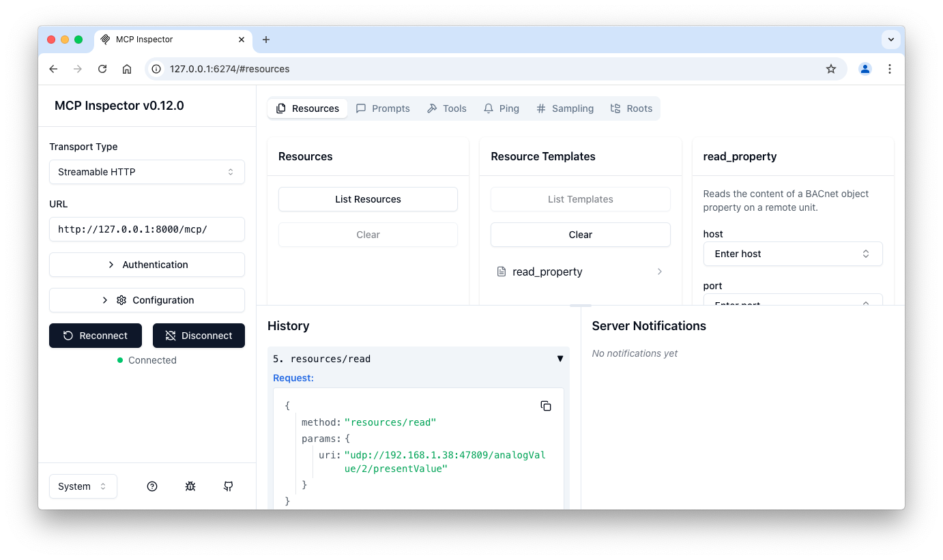Click the file icon beside read_property
The height and width of the screenshot is (560, 943).
(x=502, y=271)
